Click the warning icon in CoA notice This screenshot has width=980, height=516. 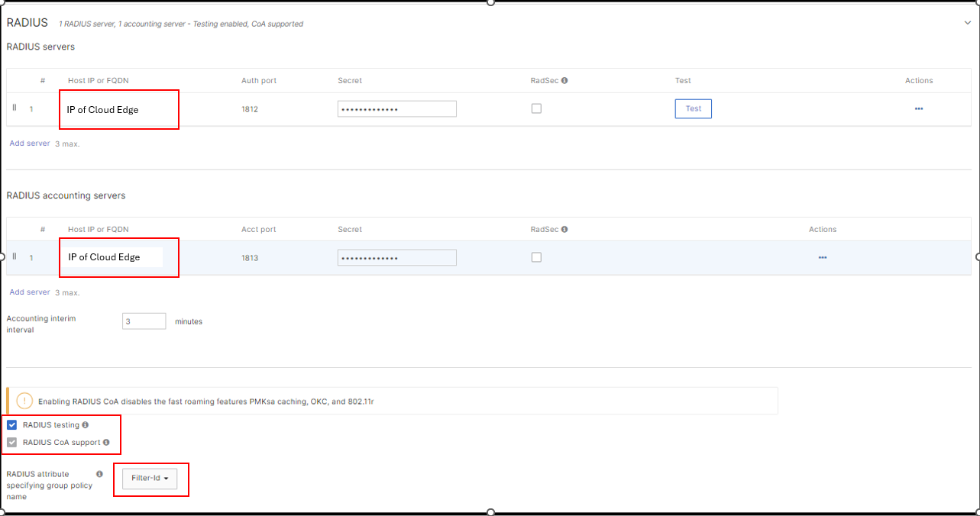point(24,401)
